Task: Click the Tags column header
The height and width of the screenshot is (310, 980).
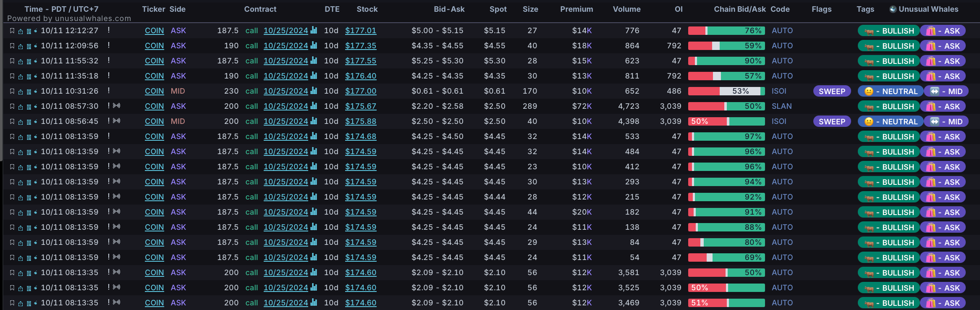Action: click(x=865, y=9)
